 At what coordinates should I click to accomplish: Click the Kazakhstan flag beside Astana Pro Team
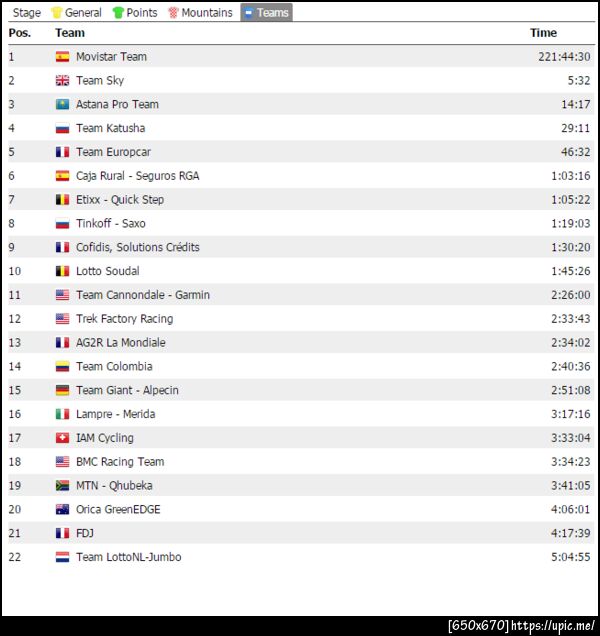62,105
